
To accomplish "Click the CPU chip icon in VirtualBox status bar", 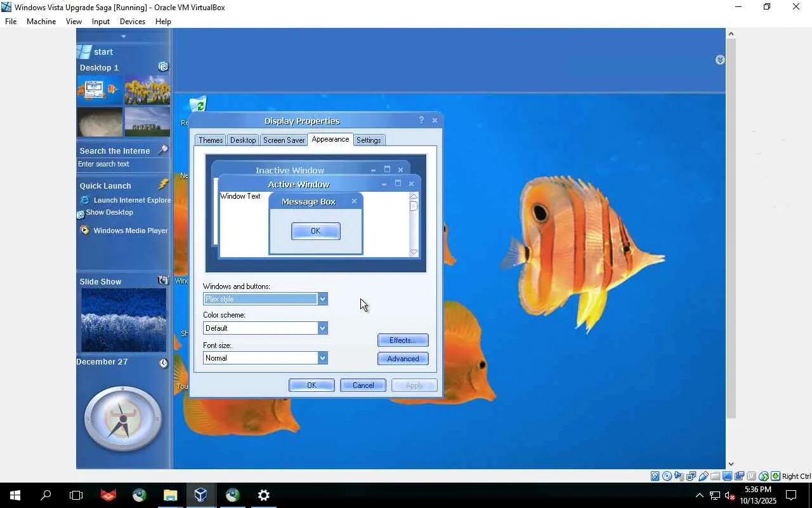I will [751, 476].
